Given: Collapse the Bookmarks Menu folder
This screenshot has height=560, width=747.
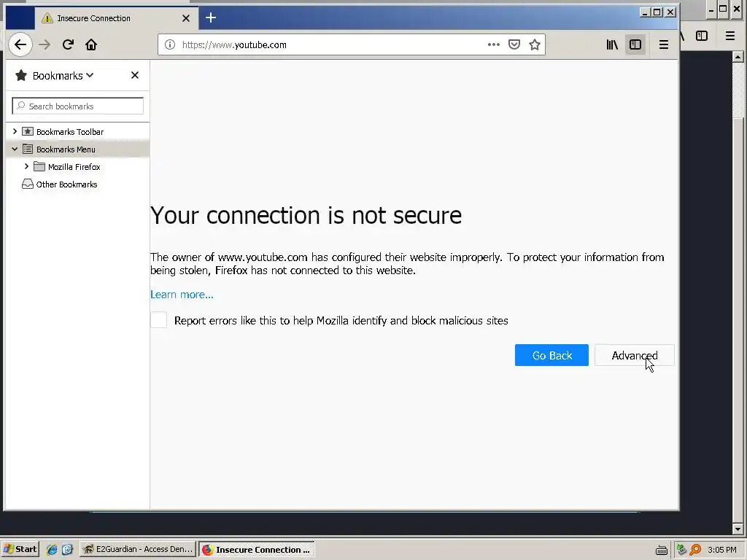Looking at the screenshot, I should click(15, 149).
